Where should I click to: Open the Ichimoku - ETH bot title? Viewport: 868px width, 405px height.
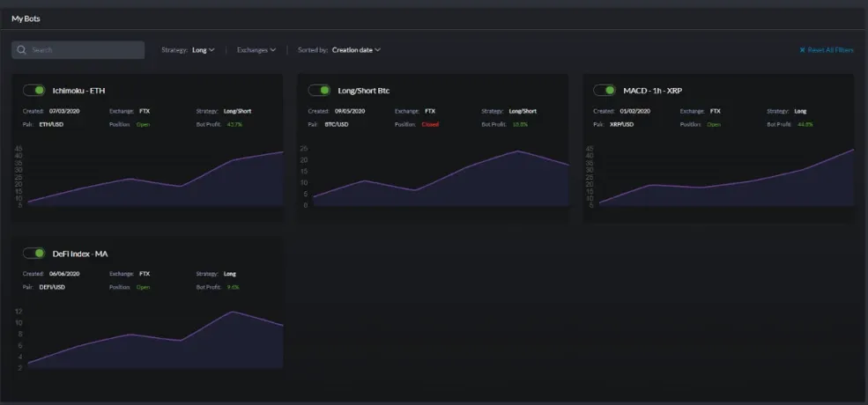(78, 90)
